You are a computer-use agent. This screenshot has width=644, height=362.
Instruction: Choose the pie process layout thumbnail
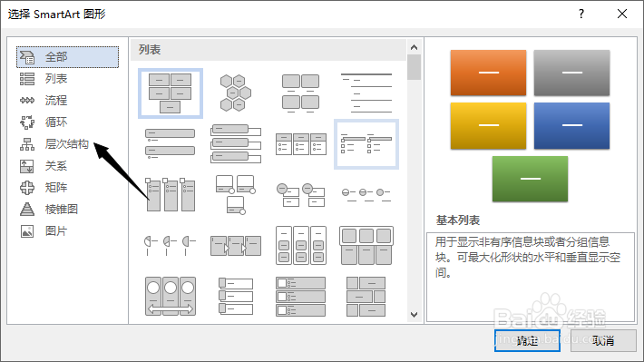170,245
